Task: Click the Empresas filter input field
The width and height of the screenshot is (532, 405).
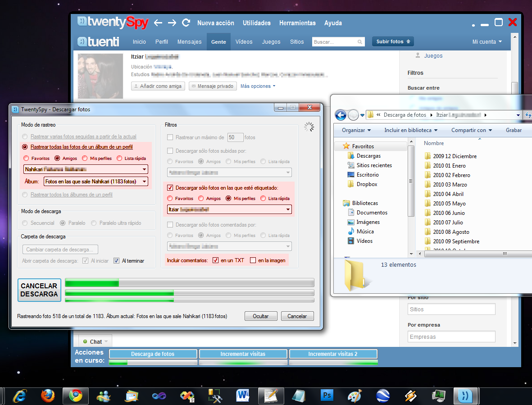Action: pos(451,337)
